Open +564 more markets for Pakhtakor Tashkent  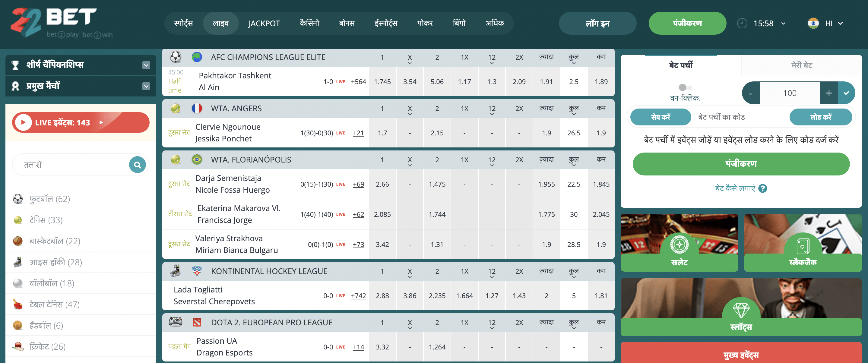pyautogui.click(x=358, y=82)
